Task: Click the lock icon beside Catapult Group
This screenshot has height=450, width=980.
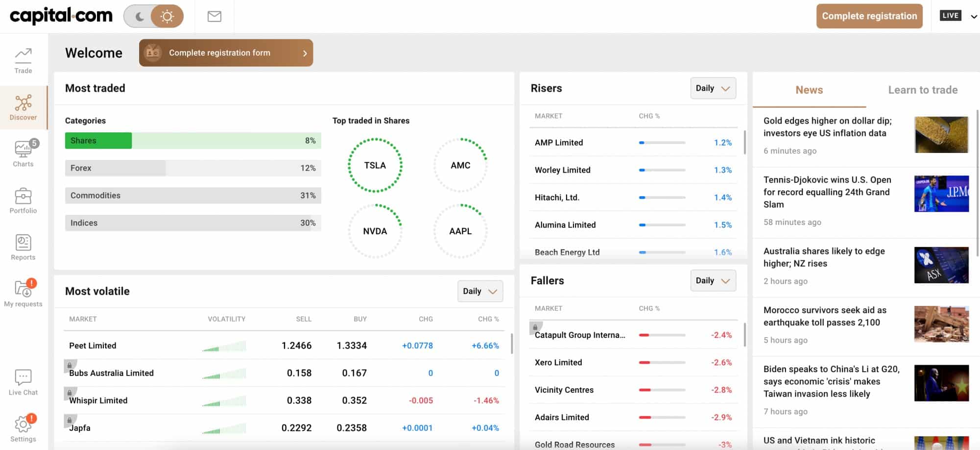Action: click(x=535, y=327)
